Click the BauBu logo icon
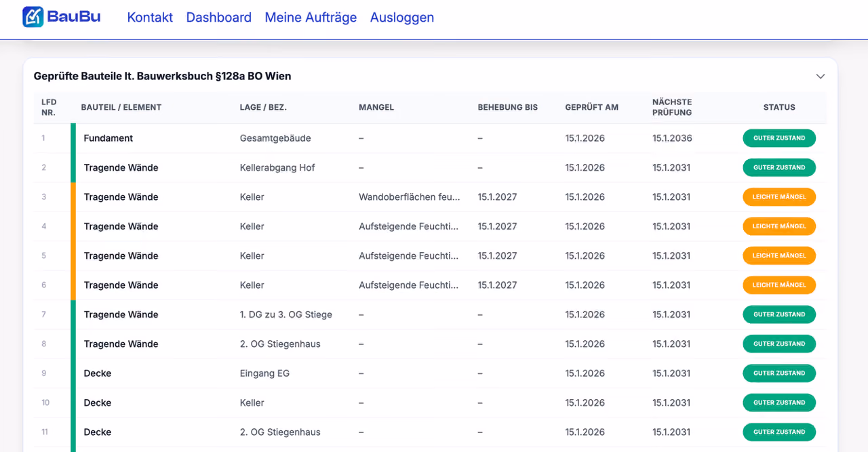868x452 pixels. (33, 17)
